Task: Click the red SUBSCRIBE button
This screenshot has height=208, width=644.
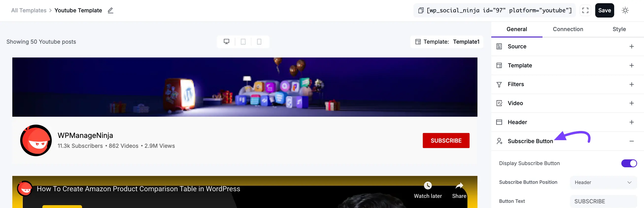Action: pyautogui.click(x=446, y=140)
